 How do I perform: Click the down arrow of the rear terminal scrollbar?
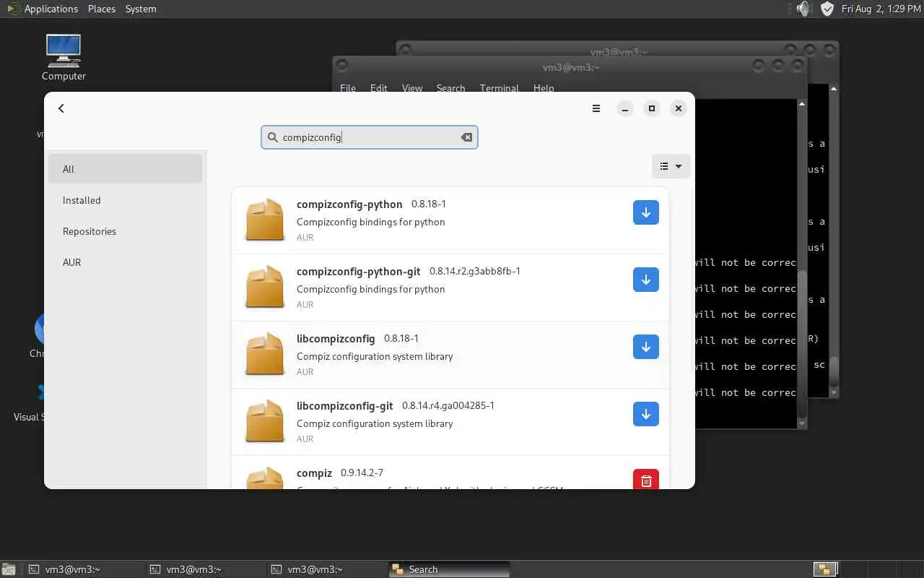(x=834, y=393)
